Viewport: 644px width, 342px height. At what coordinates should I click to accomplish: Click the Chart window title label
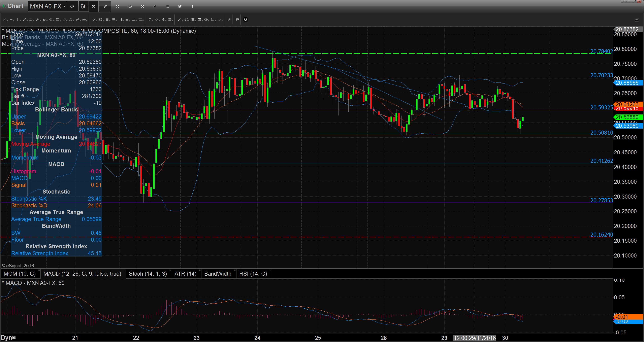[x=15, y=6]
